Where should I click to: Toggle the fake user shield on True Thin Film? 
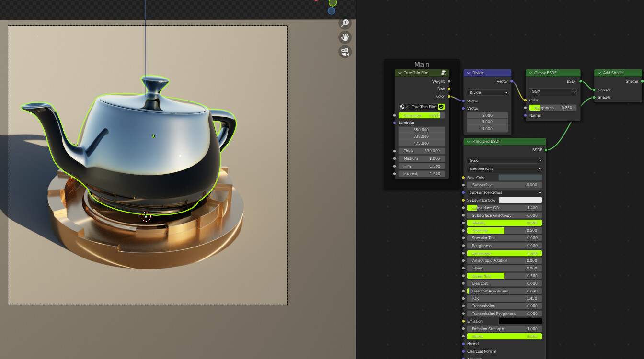tap(441, 107)
